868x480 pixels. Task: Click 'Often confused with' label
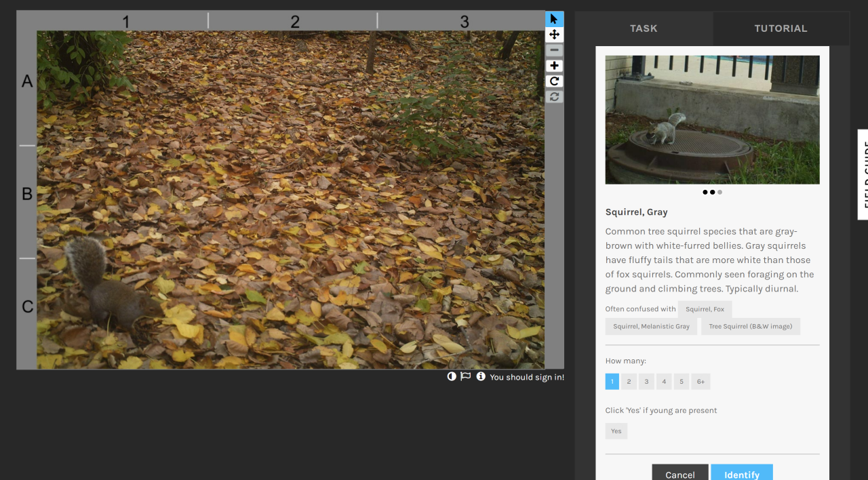[x=641, y=309]
